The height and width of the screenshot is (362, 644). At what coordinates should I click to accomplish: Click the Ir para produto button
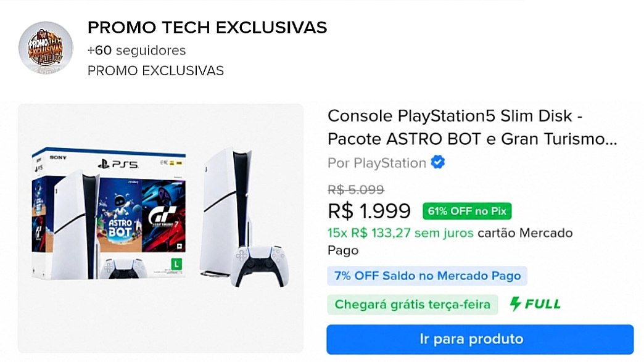(x=480, y=339)
